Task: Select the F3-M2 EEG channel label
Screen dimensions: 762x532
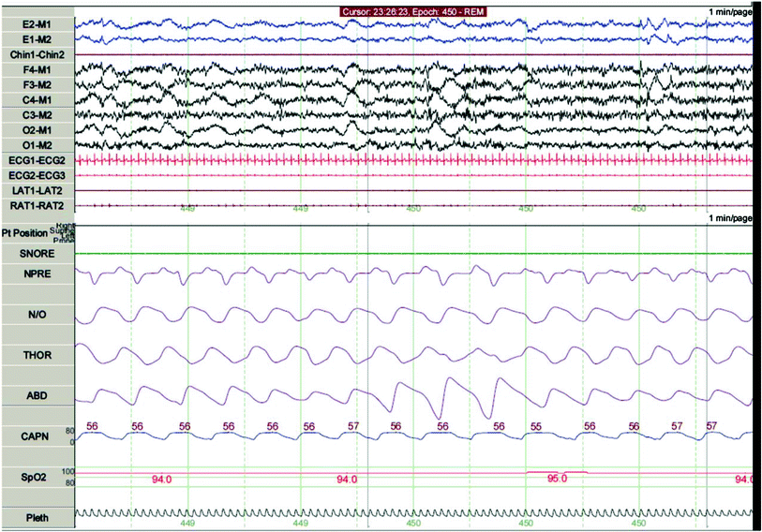Action: click(37, 84)
